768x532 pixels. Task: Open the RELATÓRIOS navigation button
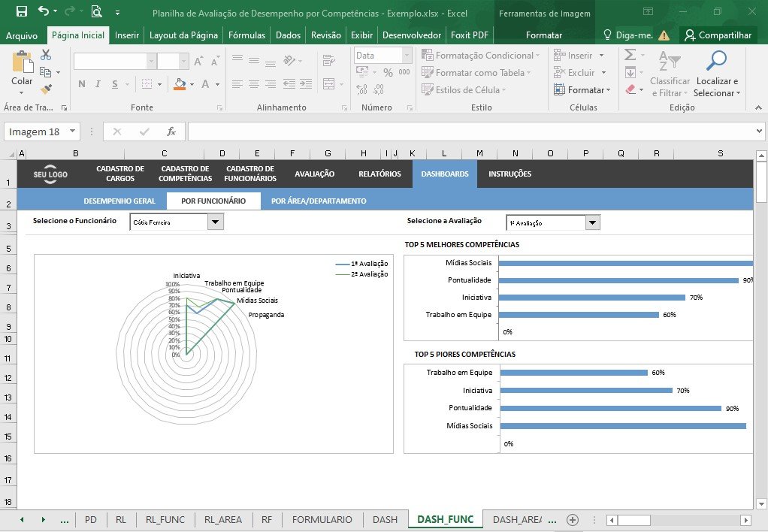[x=379, y=174]
